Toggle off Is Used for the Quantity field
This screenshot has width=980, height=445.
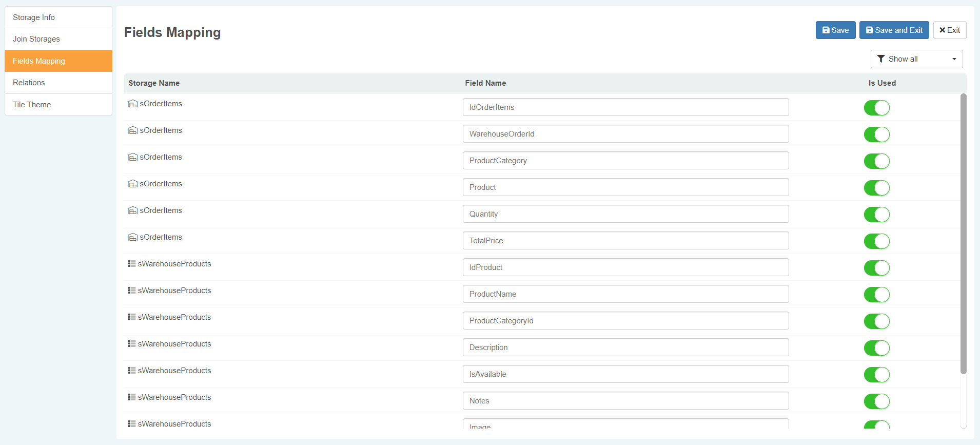[x=876, y=215]
